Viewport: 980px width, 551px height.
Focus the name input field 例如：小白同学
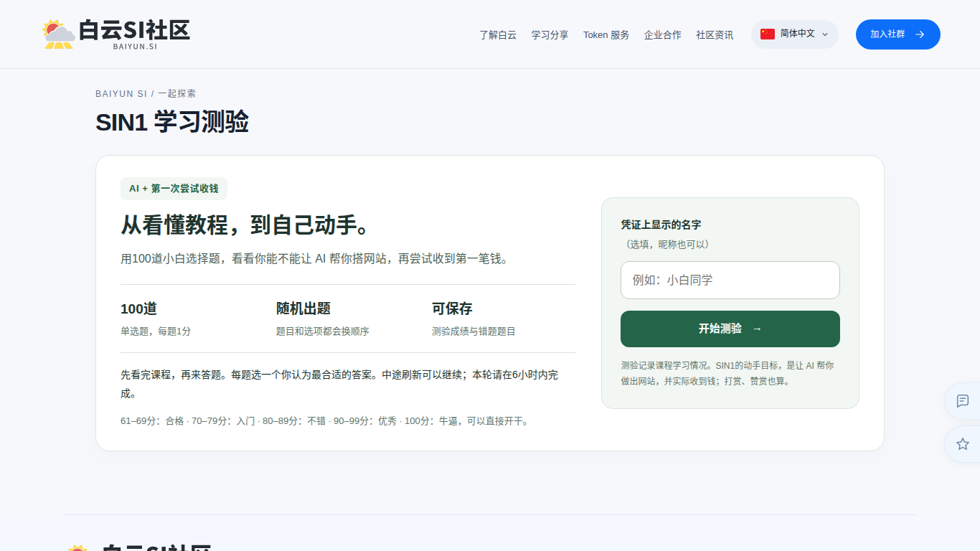730,280
